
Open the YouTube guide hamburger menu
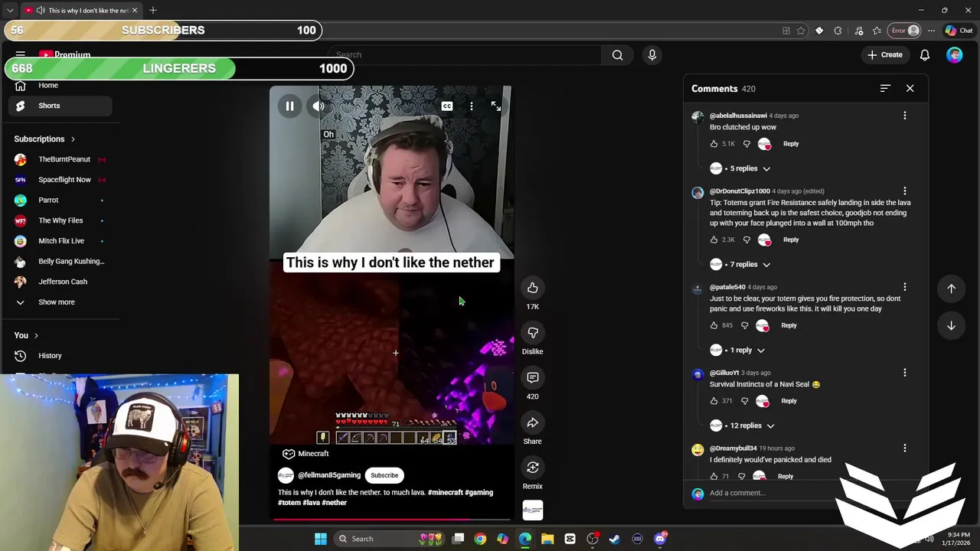pos(21,55)
